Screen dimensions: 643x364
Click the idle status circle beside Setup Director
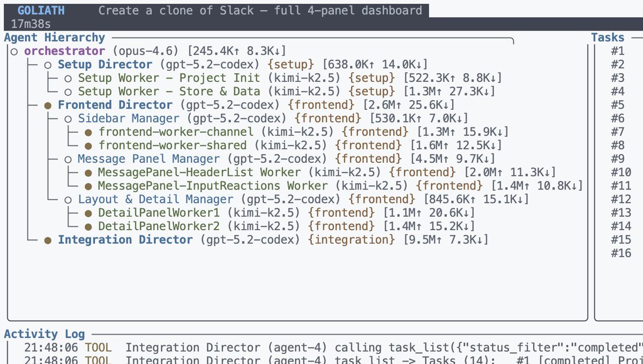point(48,65)
